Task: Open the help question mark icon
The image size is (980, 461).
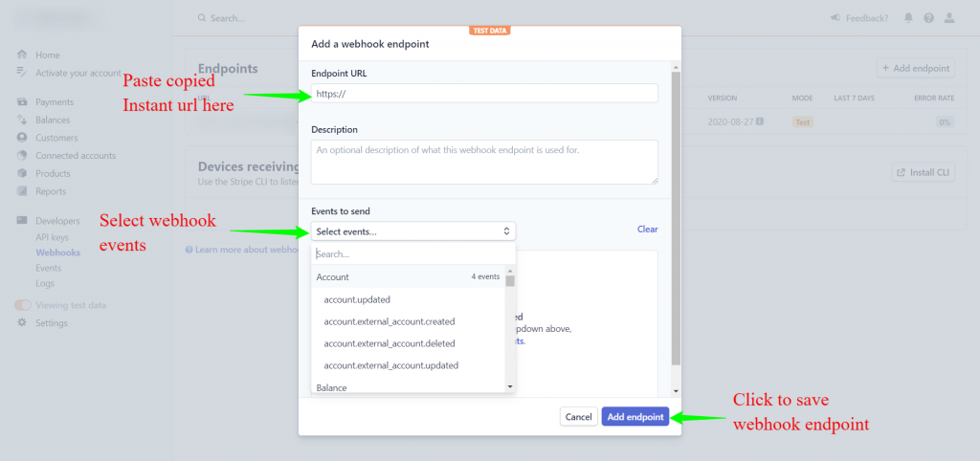Action: coord(928,18)
